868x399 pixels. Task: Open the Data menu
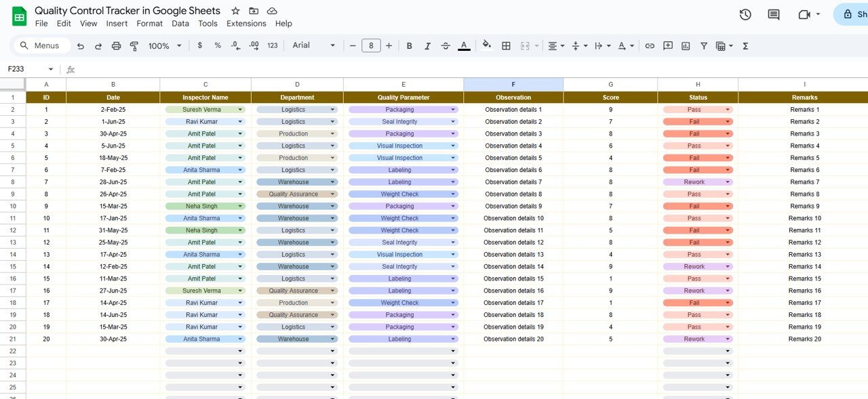point(180,24)
